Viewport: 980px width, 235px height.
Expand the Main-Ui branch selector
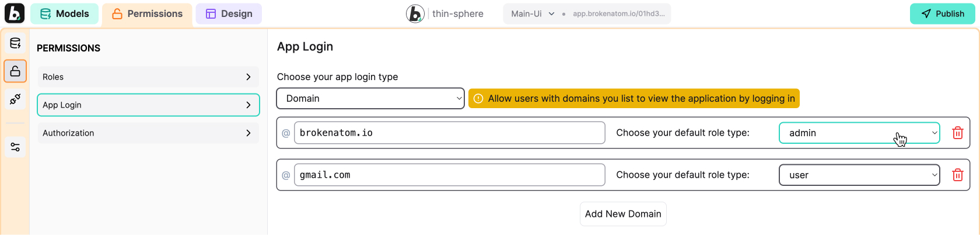pyautogui.click(x=532, y=13)
